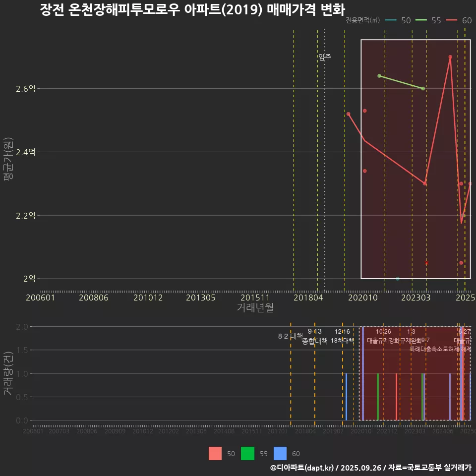Open the 디아파트(dapt.kr) credit link
Image resolution: width=476 pixels, height=476 pixels.
pyautogui.click(x=302, y=468)
